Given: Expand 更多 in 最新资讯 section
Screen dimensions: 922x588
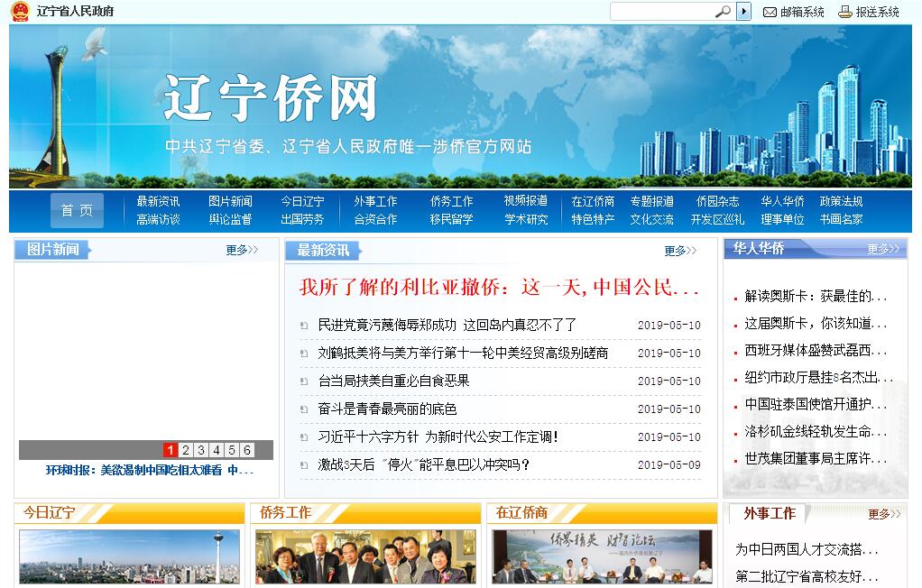Looking at the screenshot, I should (x=680, y=251).
